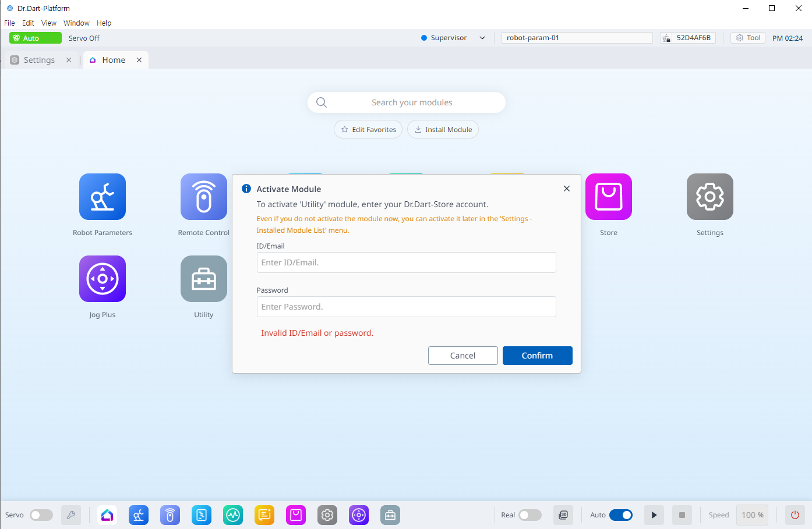This screenshot has height=529, width=812.
Task: Switch to the Settings tab
Action: click(39, 60)
